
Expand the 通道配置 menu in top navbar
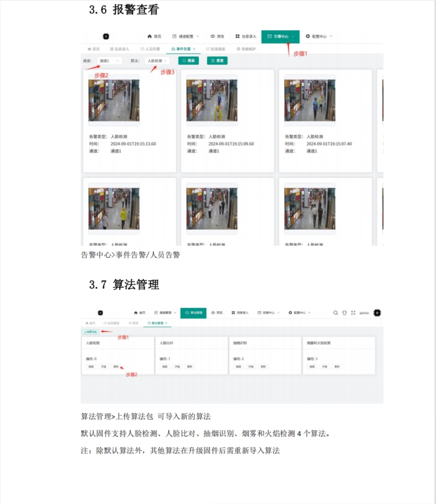coord(186,37)
